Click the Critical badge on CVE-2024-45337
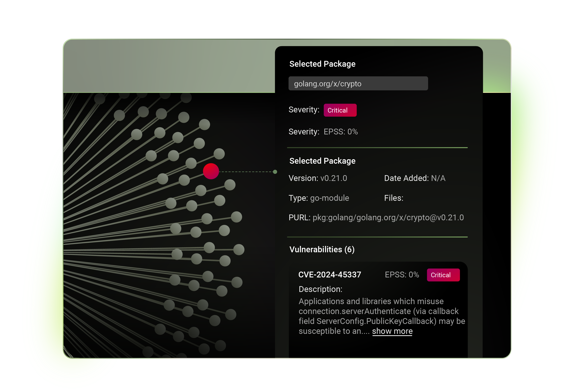The height and width of the screenshot is (392, 570). point(443,275)
